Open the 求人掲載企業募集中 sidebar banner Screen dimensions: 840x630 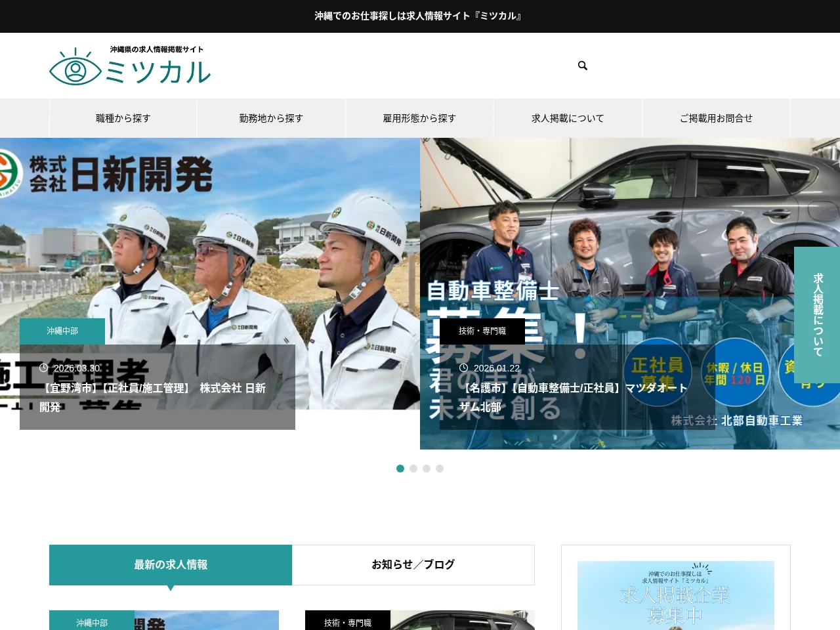coord(676,595)
